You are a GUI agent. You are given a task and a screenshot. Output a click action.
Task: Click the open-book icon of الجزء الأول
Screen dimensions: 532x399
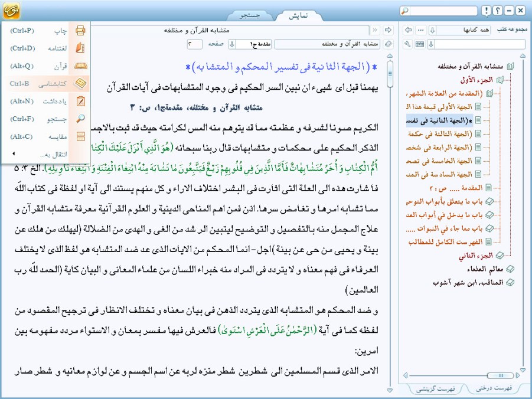tap(500, 80)
